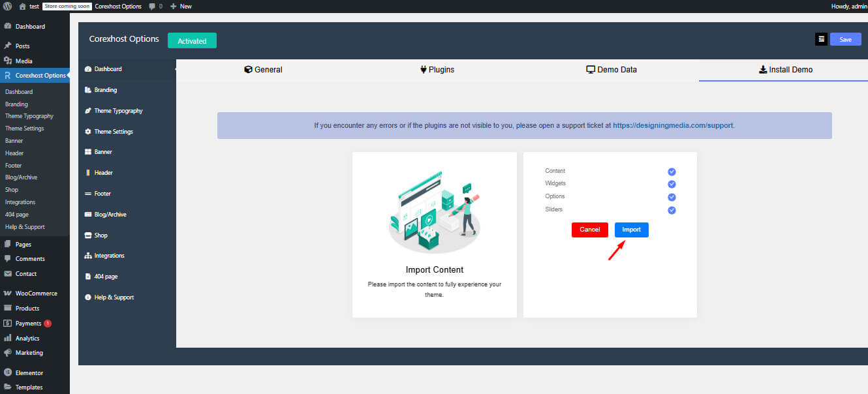The image size is (868, 394).
Task: Click the Templates folder icon
Action: click(x=8, y=387)
